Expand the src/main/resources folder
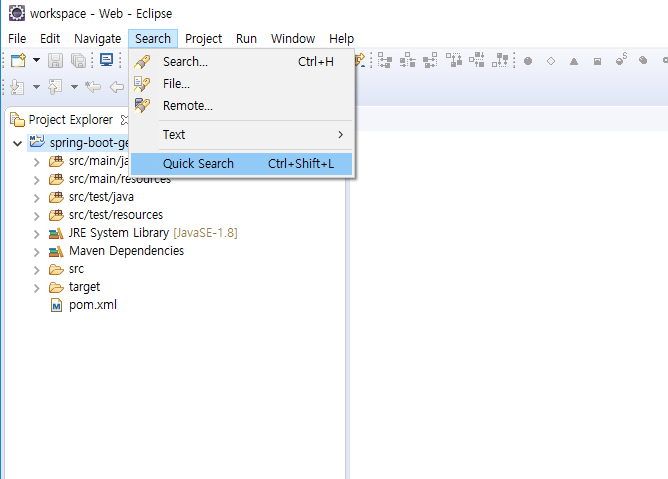668x479 pixels. tap(37, 180)
